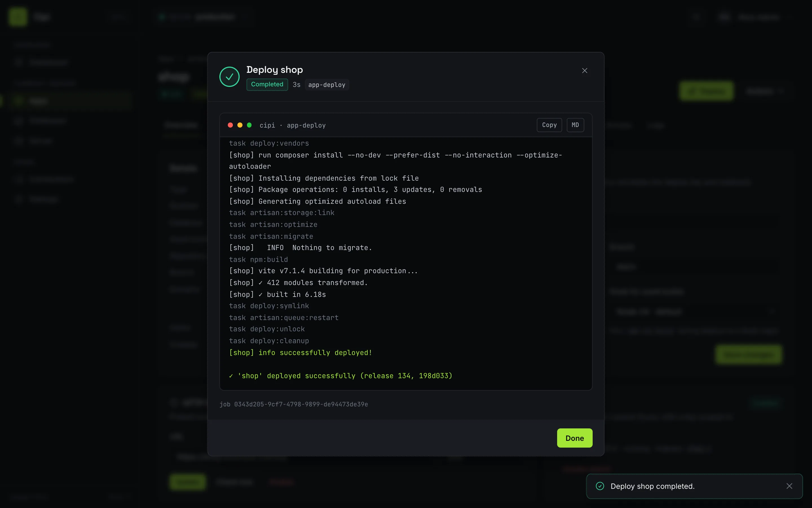Click the 'task npm:build' log line
Viewport: 812px width, 508px height.
[258, 259]
